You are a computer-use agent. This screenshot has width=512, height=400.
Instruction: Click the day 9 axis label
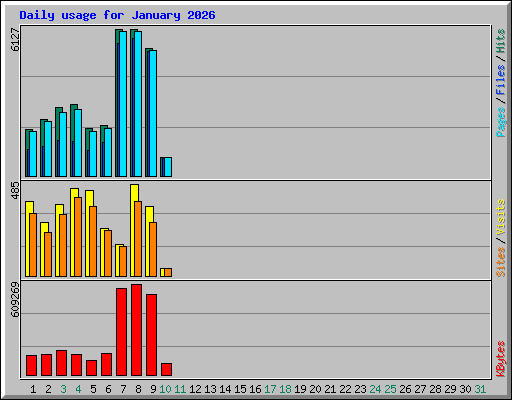pos(153,389)
